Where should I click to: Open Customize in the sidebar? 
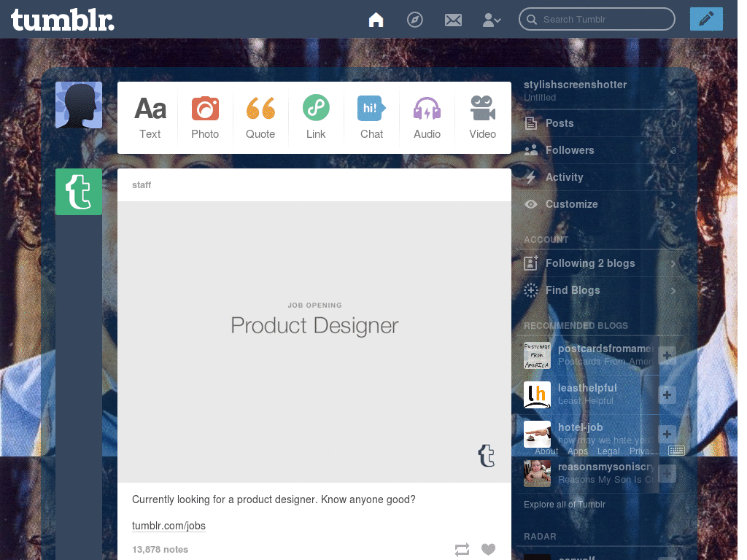coord(600,204)
